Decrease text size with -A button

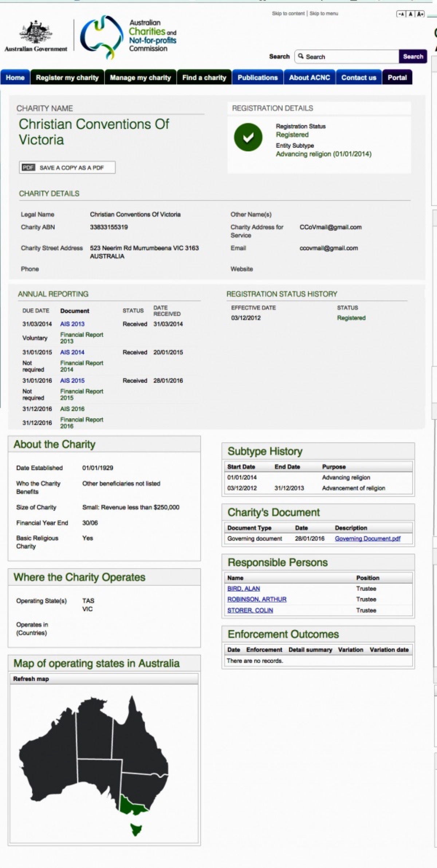(401, 14)
